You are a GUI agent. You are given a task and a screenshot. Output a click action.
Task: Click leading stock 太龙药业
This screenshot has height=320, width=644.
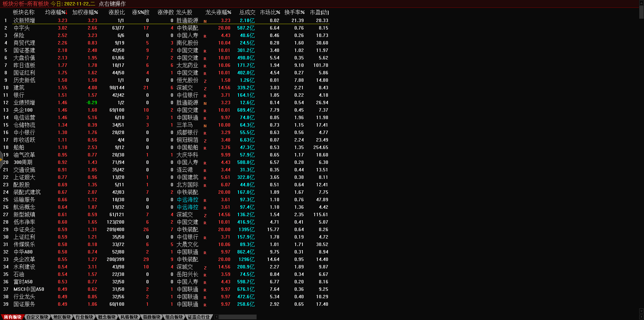[x=187, y=65]
